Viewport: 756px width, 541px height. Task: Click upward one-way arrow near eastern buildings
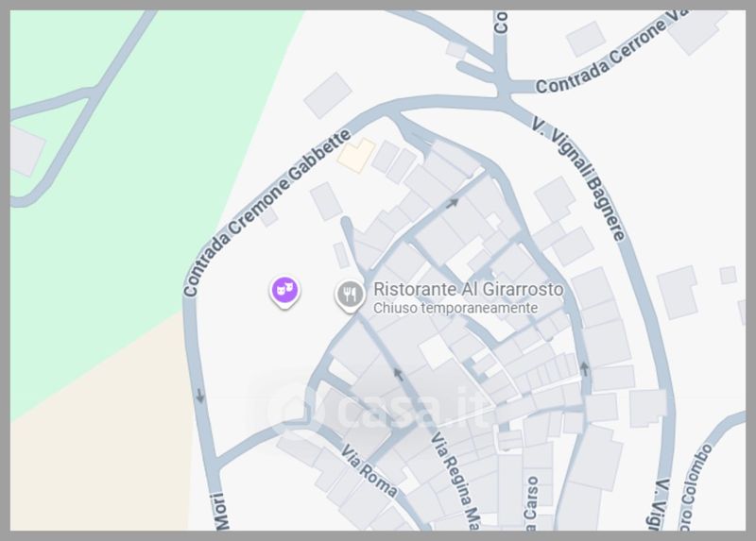tap(584, 369)
